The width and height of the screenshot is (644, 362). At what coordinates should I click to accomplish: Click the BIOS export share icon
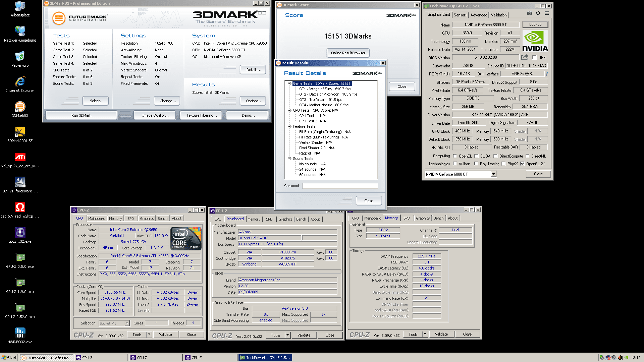pyautogui.click(x=525, y=57)
